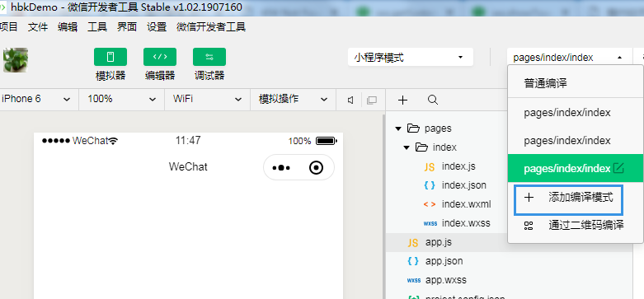644x299 pixels.
Task: Click the 11:47 time in simulator
Action: pyautogui.click(x=188, y=141)
